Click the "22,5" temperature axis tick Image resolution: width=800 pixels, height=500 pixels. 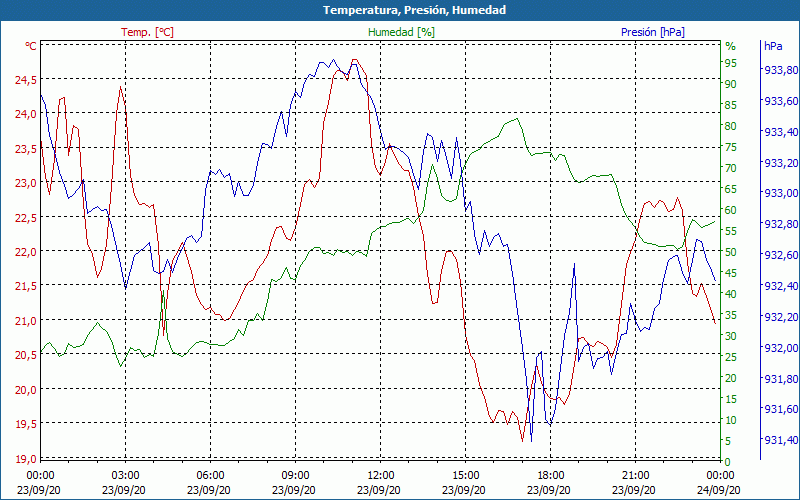[26, 218]
